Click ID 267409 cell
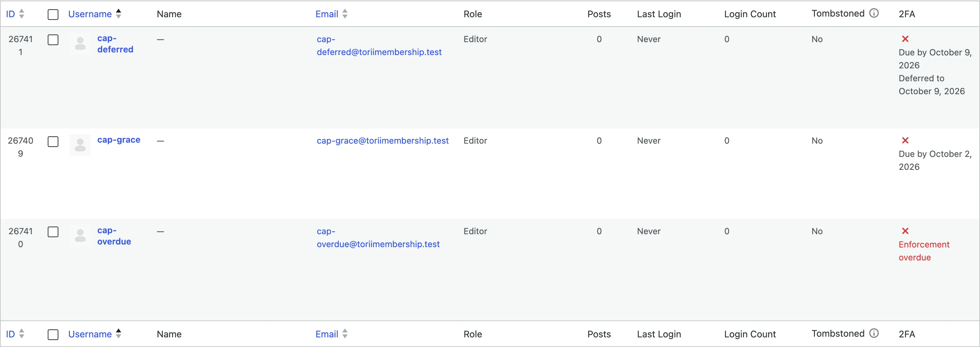980x347 pixels. point(21,147)
